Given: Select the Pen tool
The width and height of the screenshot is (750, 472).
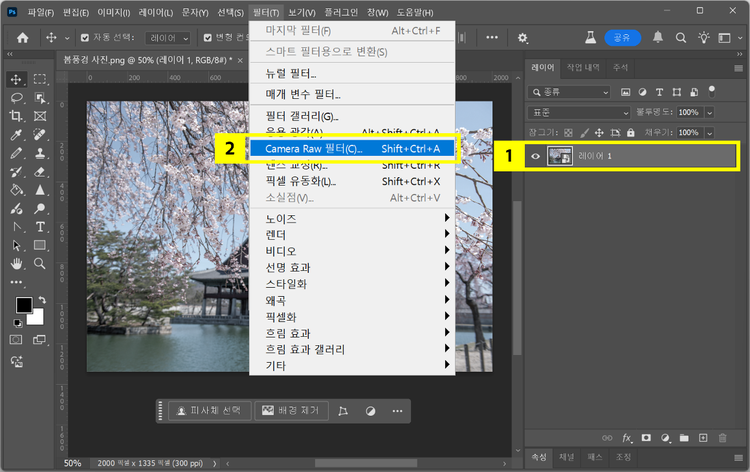Looking at the screenshot, I should tap(16, 227).
